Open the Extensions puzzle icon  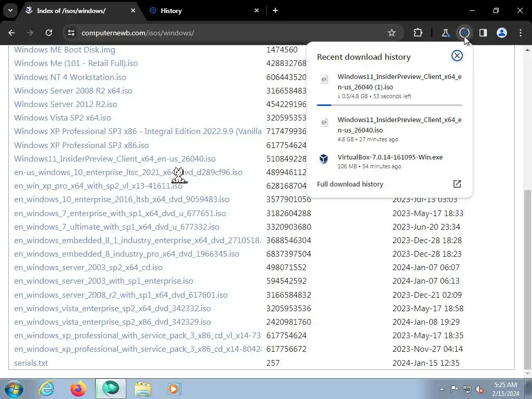pos(418,33)
